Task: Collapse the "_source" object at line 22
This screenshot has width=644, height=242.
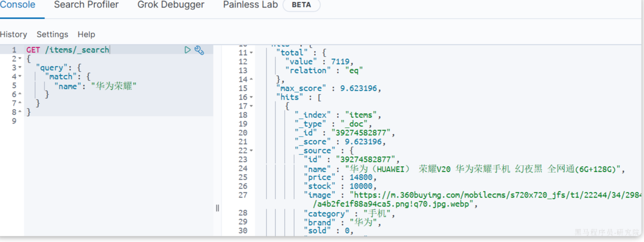Action: tap(251, 151)
